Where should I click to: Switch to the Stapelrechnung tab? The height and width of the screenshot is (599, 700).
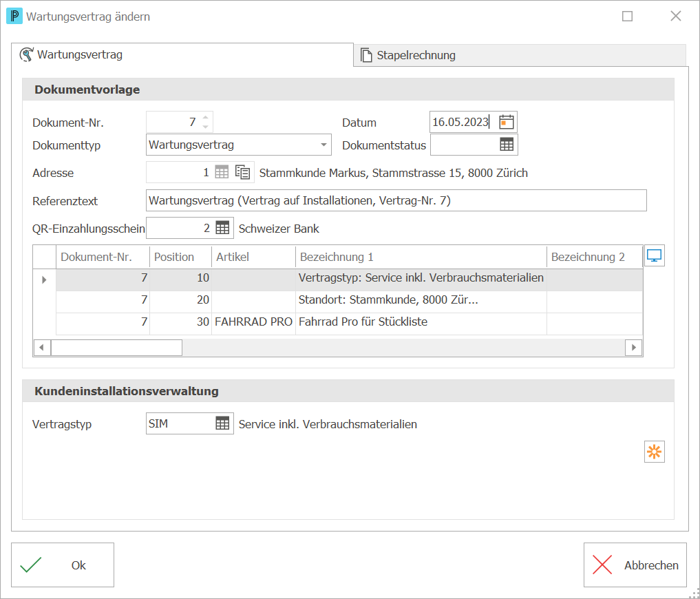coord(519,55)
